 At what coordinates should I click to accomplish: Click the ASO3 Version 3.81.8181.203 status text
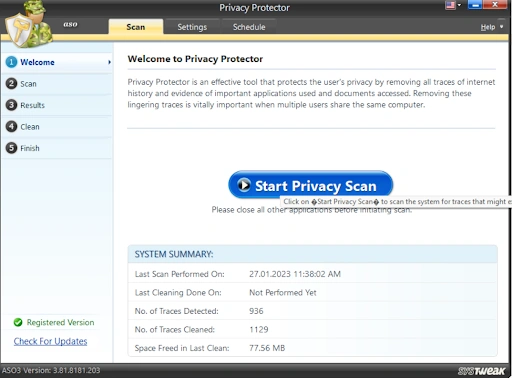pyautogui.click(x=51, y=370)
